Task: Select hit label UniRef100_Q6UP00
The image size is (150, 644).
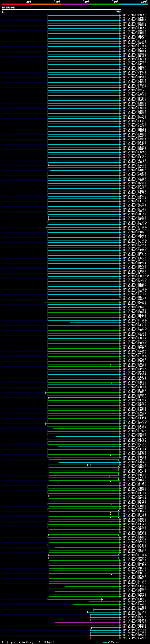Action: point(135,343)
